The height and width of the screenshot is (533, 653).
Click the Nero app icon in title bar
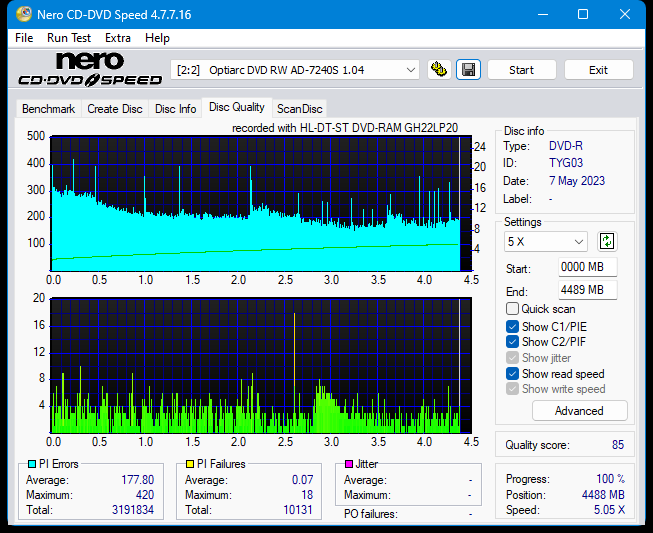(15, 14)
